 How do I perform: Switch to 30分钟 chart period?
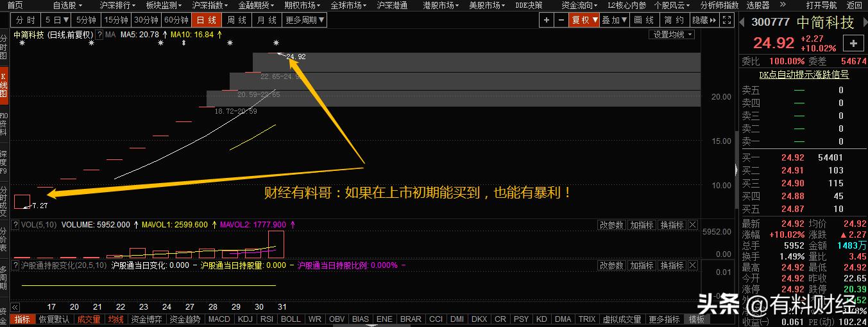(146, 20)
